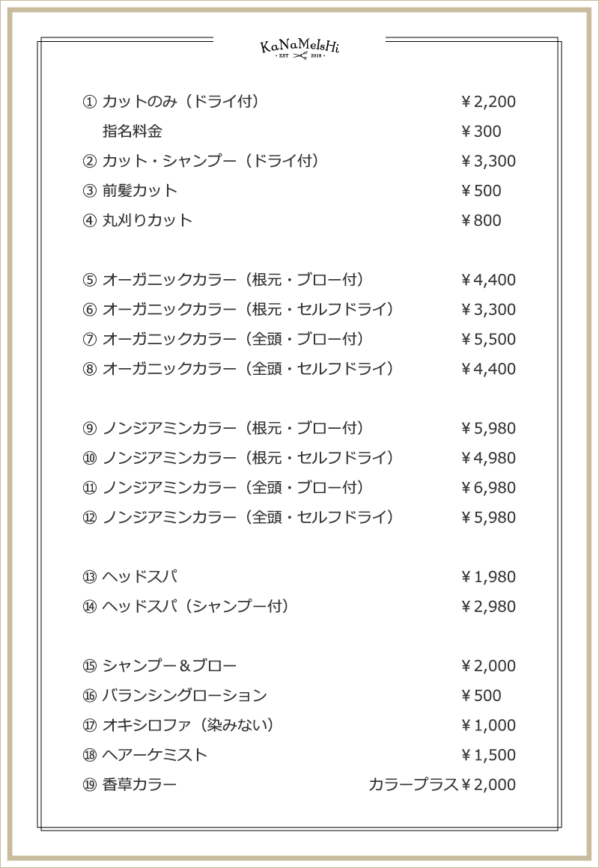Screen dimensions: 599x868
Task: Select the circled number ⑤ marker
Action: 89,280
